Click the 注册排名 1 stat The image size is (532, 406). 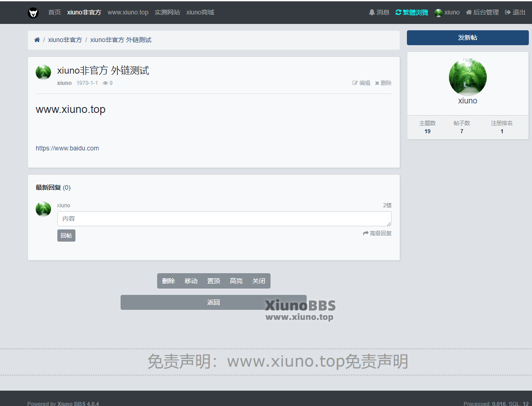tap(501, 127)
